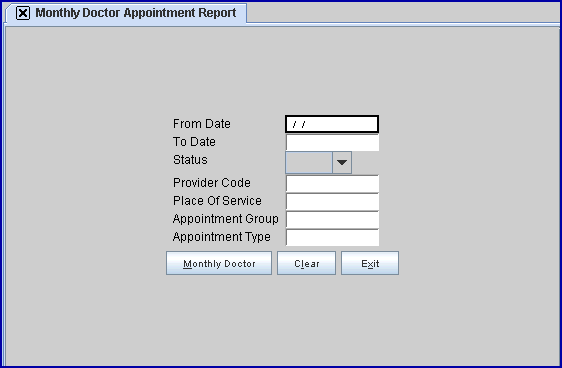Focus the Appointment Type text field
This screenshot has height=368, width=562.
pyautogui.click(x=332, y=237)
